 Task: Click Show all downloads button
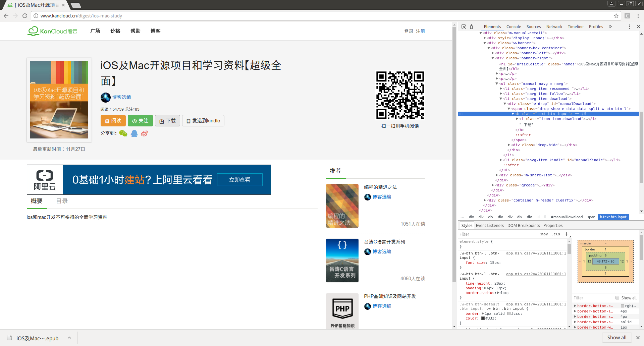(x=616, y=338)
